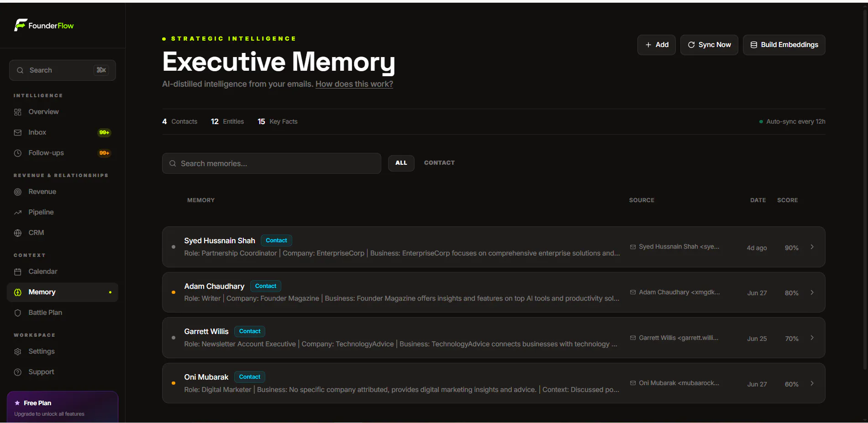Click the 99+ badge on Follow-ups
The height and width of the screenshot is (423, 868).
click(105, 153)
